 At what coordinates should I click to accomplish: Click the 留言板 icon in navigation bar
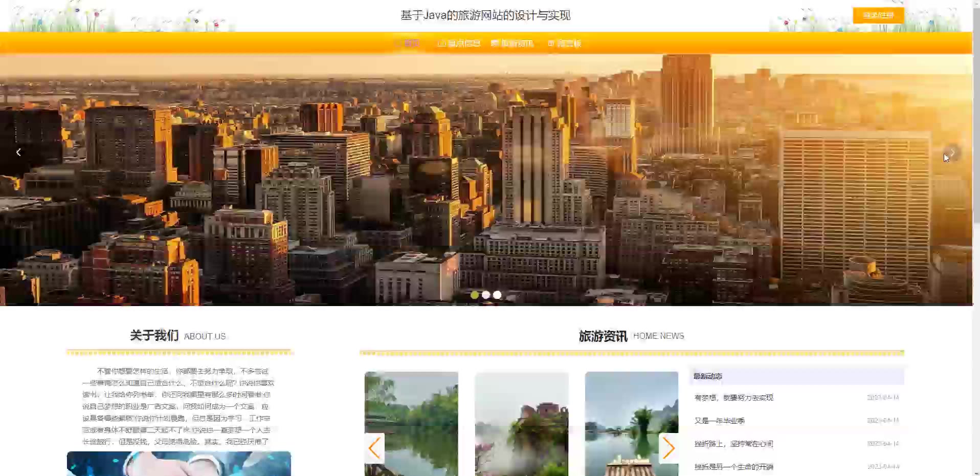(x=551, y=43)
